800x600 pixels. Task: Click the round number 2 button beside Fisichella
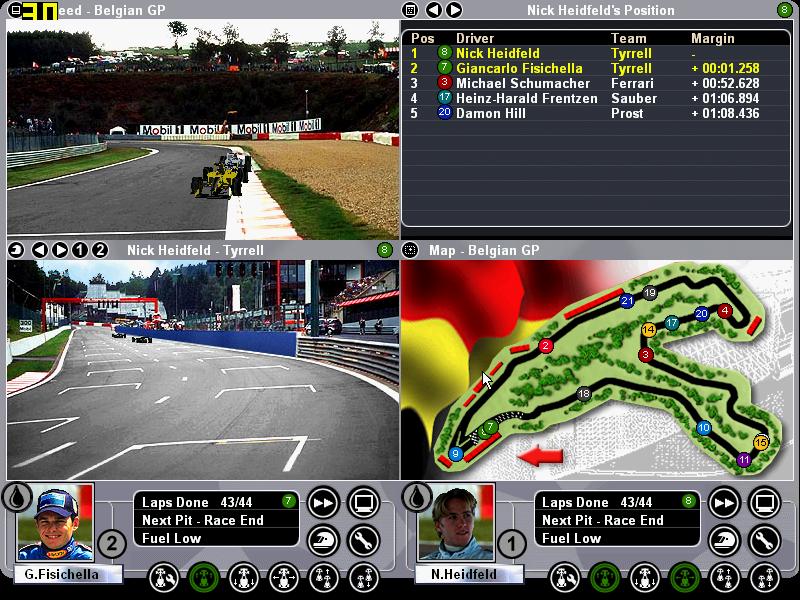pos(111,544)
